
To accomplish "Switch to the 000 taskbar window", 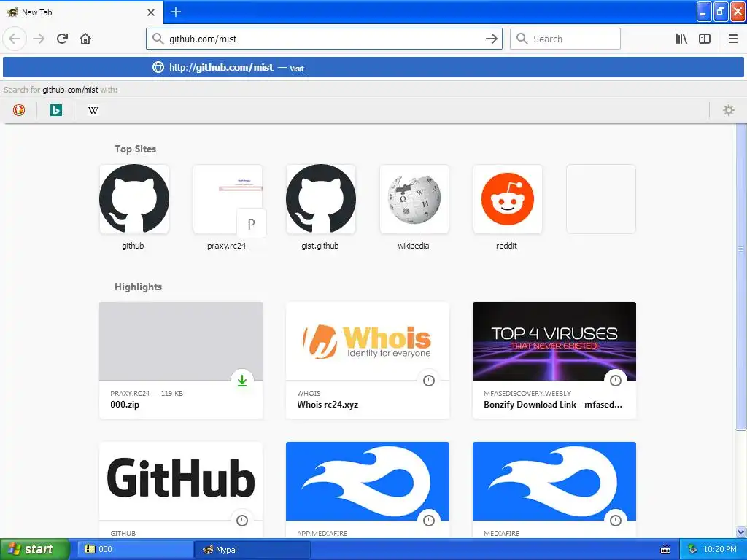I will point(135,550).
